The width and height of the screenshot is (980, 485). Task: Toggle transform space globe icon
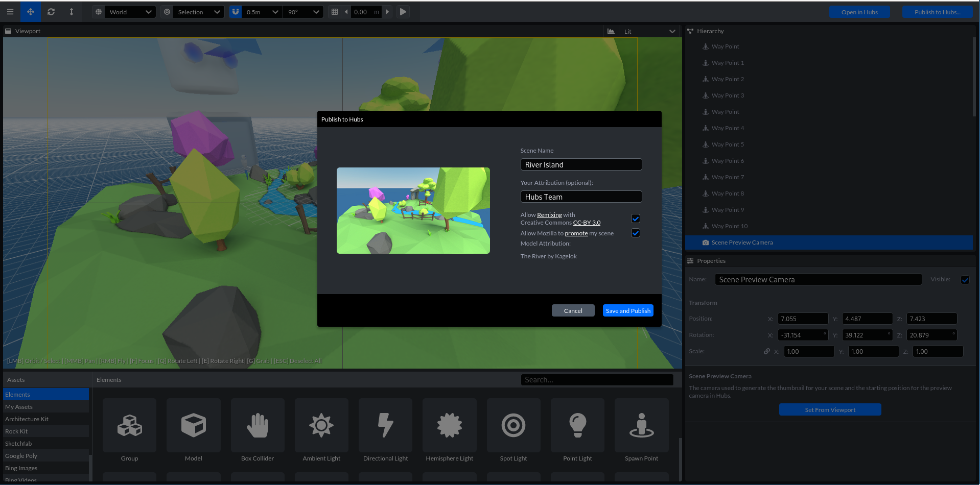pyautogui.click(x=99, y=12)
